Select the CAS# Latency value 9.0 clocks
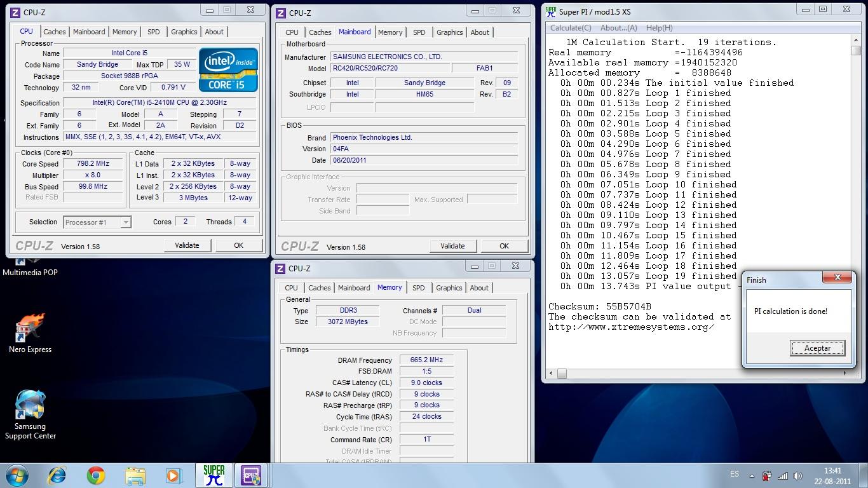 (x=426, y=383)
